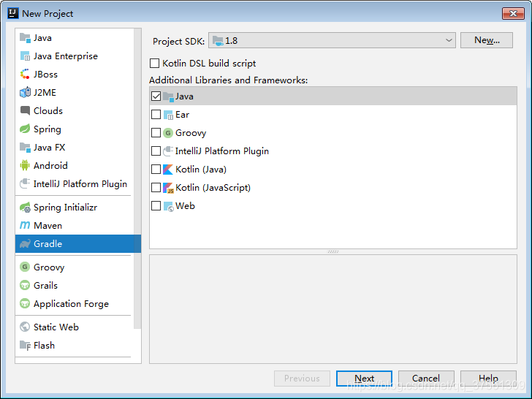Screen dimensions: 532x399
Task: Click the J2ME phone icon
Action: point(25,92)
